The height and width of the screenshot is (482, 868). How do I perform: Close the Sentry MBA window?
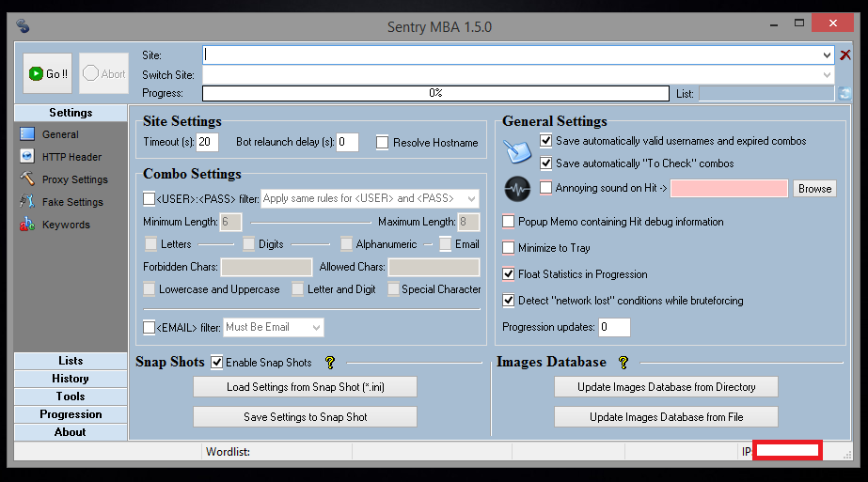click(x=832, y=23)
